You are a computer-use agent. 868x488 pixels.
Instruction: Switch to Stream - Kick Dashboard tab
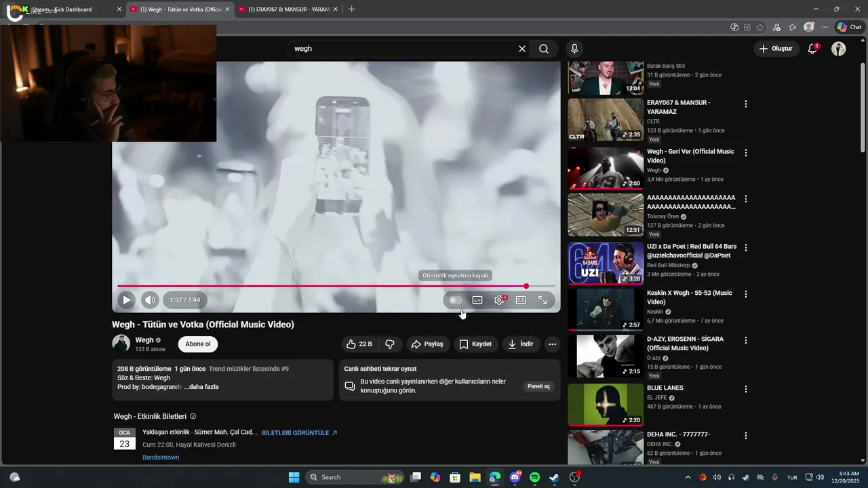[64, 9]
